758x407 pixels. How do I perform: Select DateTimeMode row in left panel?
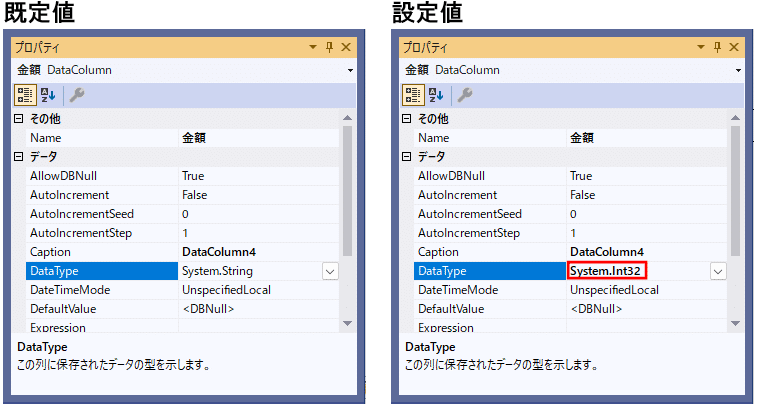point(182,290)
